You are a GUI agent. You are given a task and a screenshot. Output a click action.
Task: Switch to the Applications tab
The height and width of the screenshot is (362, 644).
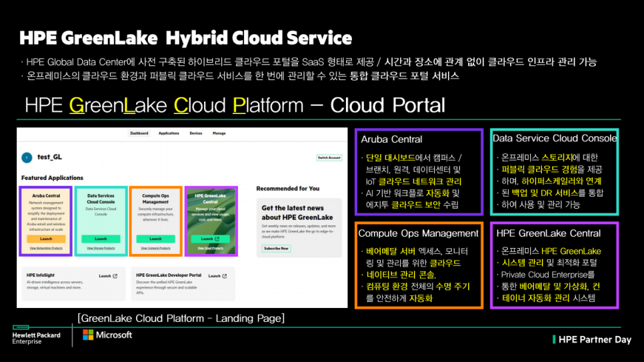pyautogui.click(x=169, y=133)
